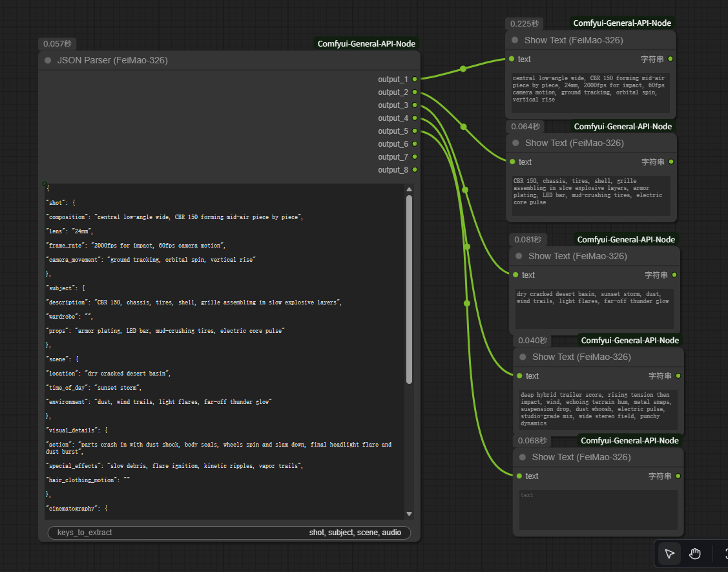Click Comfyui-General-API-Node badge beside 0.225秒
This screenshot has height=572, width=728.
[622, 23]
